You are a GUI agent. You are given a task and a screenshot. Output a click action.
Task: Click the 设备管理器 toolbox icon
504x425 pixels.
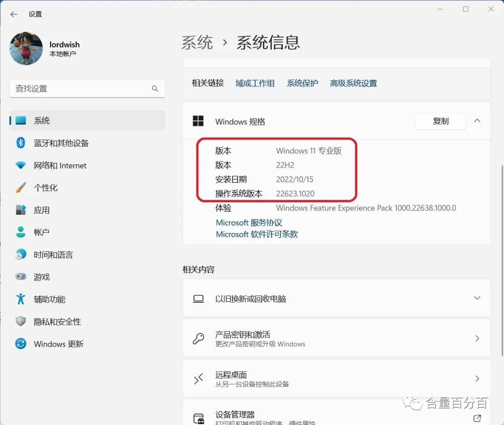[199, 418]
